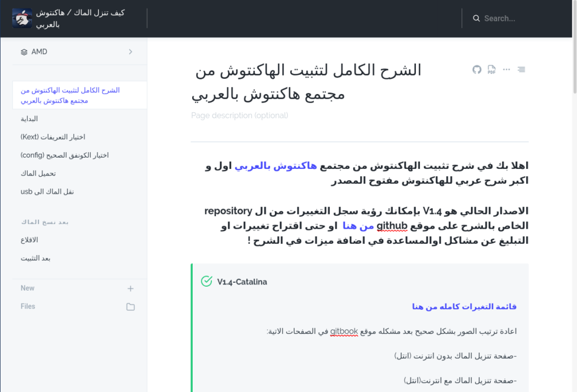The image size is (577, 392).
Task: Click the GitHub icon in page header
Action: pyautogui.click(x=477, y=70)
